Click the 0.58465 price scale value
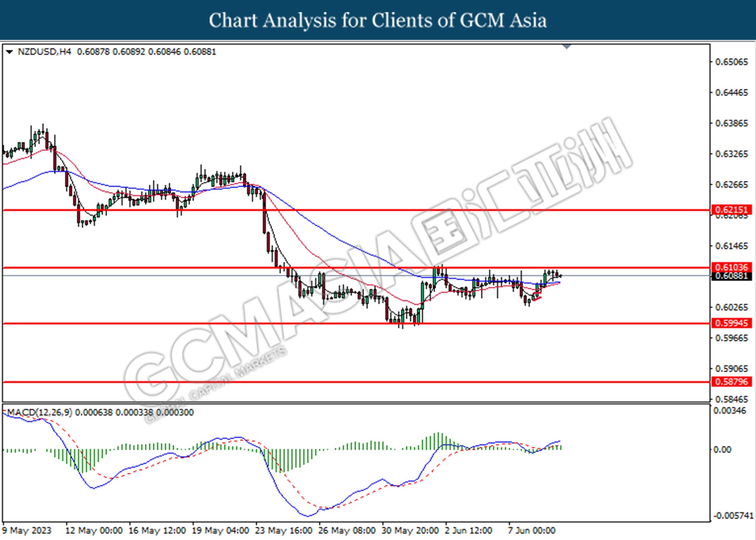Viewport: 756px width, 540px height. tap(731, 399)
